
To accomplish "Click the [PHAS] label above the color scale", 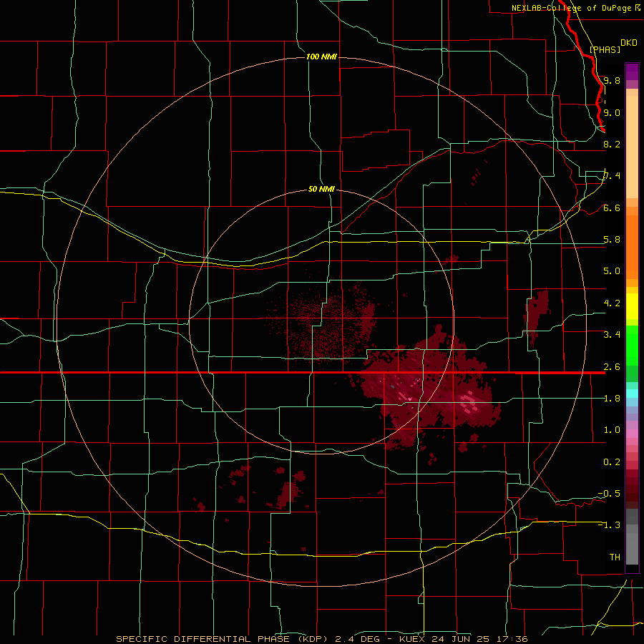I will [605, 49].
